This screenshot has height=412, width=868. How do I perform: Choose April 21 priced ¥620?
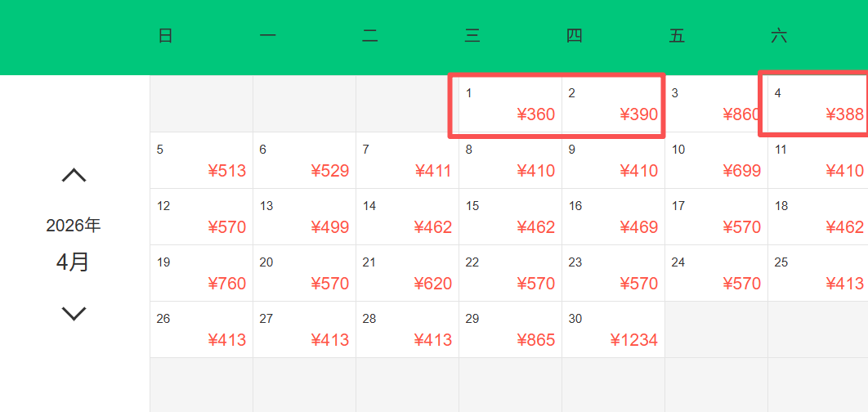pos(407,274)
